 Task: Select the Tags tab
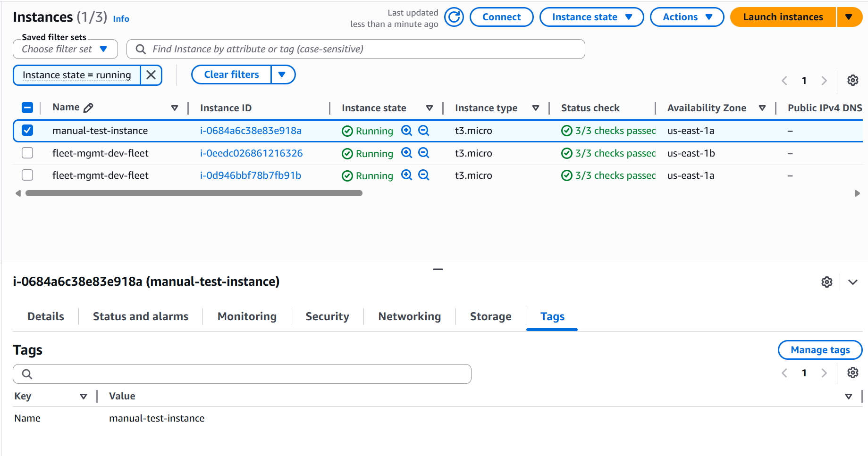(x=552, y=316)
